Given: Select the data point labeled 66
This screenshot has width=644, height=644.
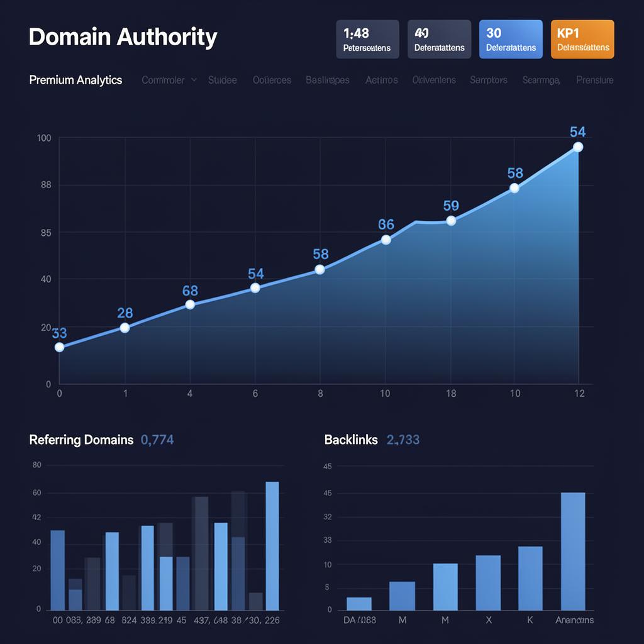Looking at the screenshot, I should [386, 240].
